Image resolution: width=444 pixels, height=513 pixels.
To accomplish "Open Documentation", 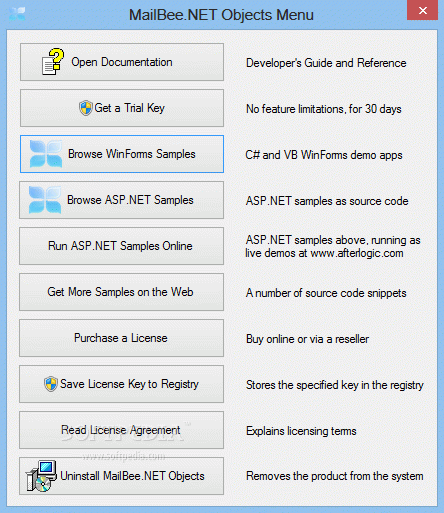I will pyautogui.click(x=122, y=62).
